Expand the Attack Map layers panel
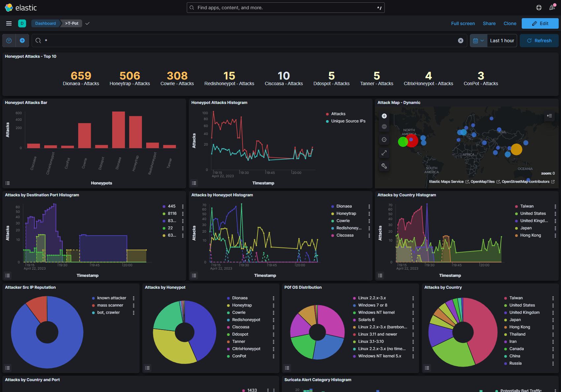This screenshot has height=392, width=561. pos(549,116)
